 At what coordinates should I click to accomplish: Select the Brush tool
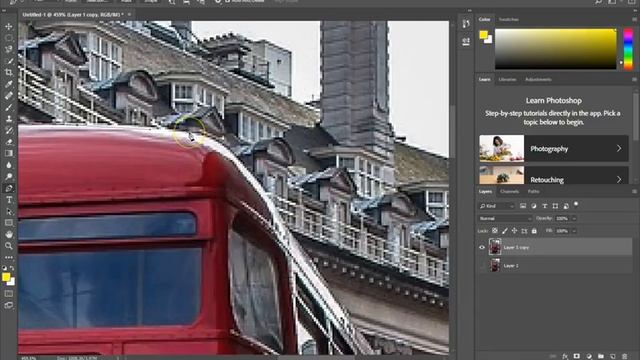(x=9, y=107)
